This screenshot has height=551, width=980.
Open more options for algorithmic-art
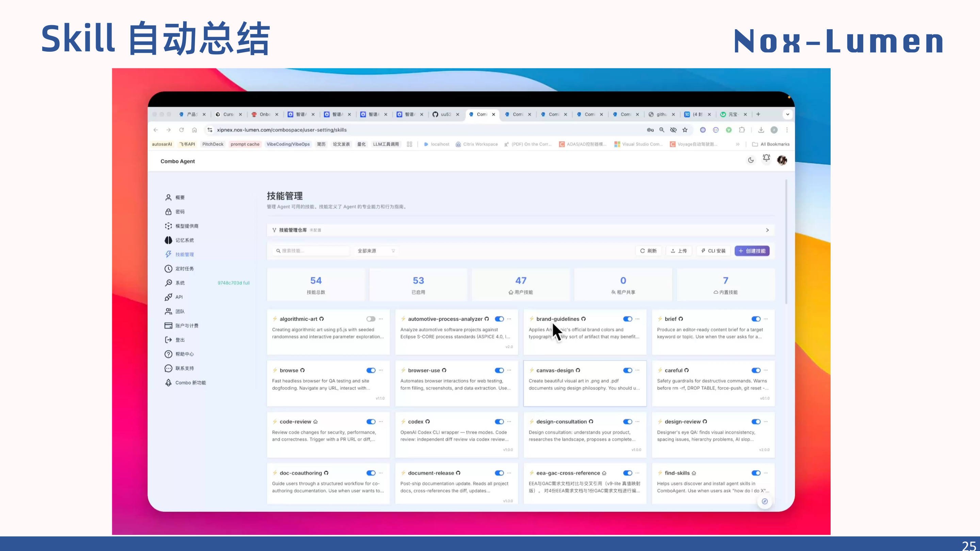(381, 319)
